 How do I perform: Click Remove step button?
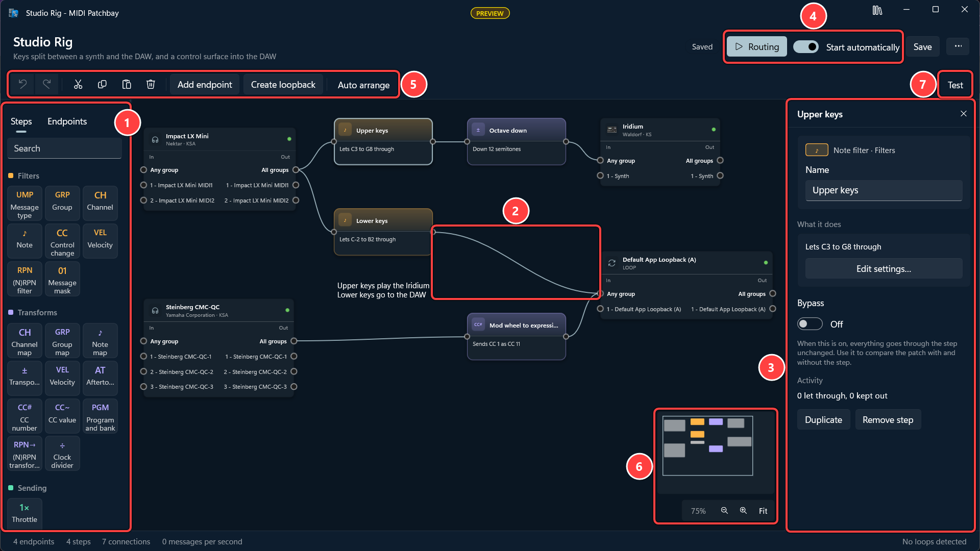(888, 420)
